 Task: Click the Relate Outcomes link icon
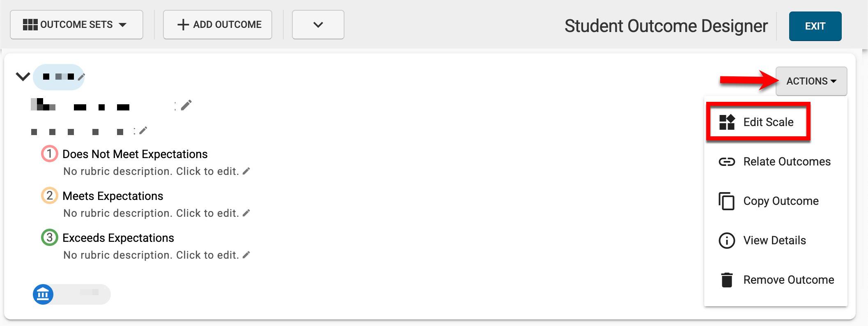pyautogui.click(x=727, y=162)
